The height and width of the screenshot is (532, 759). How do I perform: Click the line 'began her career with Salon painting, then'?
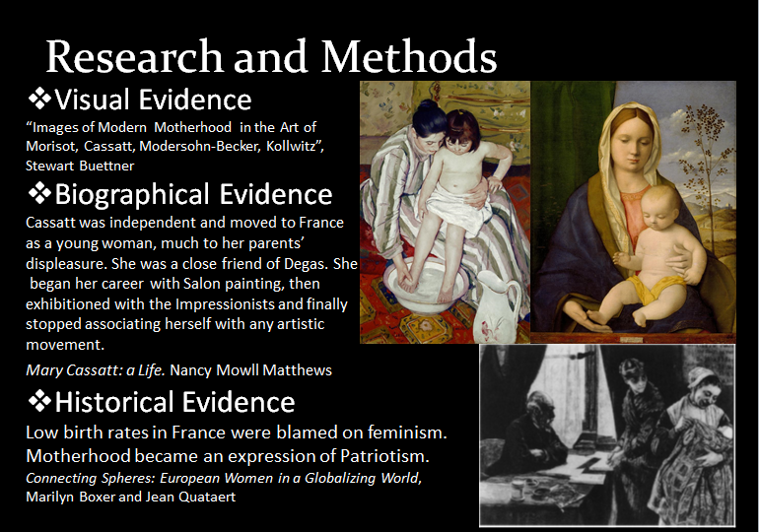click(174, 284)
